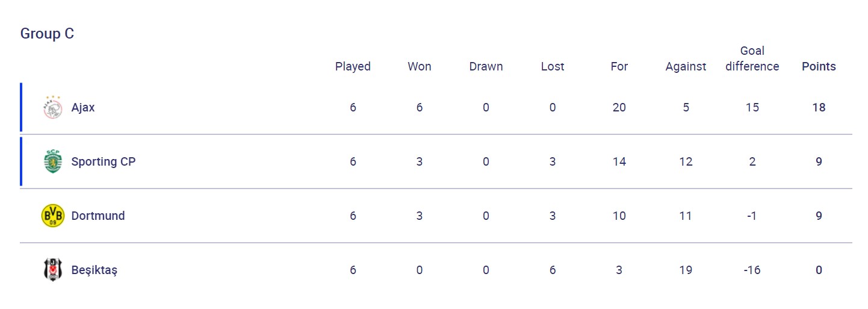This screenshot has width=868, height=309.
Task: Click the Beşiktaş club crest
Action: (52, 270)
